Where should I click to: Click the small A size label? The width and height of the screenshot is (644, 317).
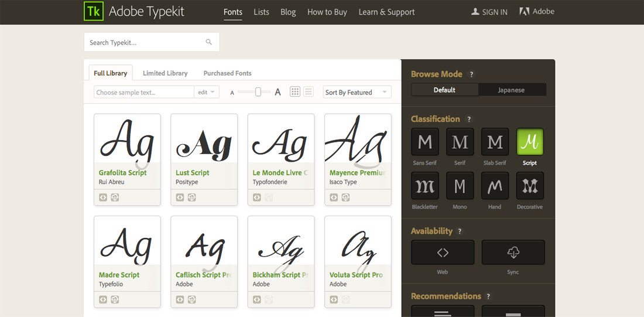click(232, 93)
